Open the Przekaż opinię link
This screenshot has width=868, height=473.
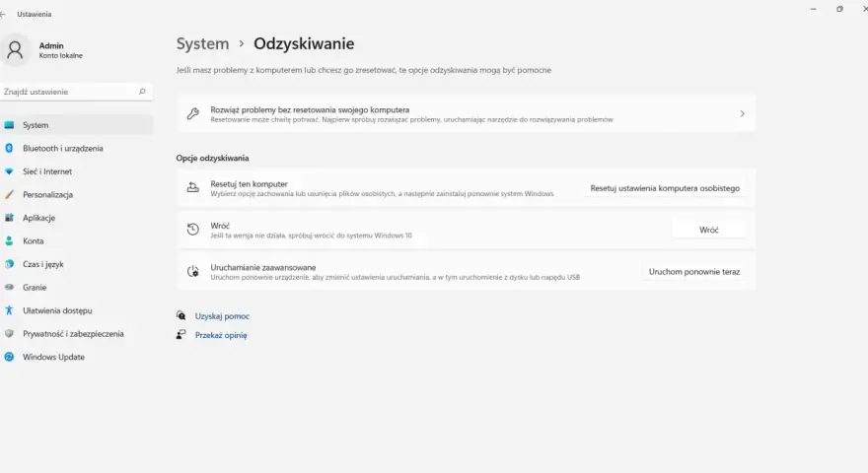pyautogui.click(x=221, y=335)
